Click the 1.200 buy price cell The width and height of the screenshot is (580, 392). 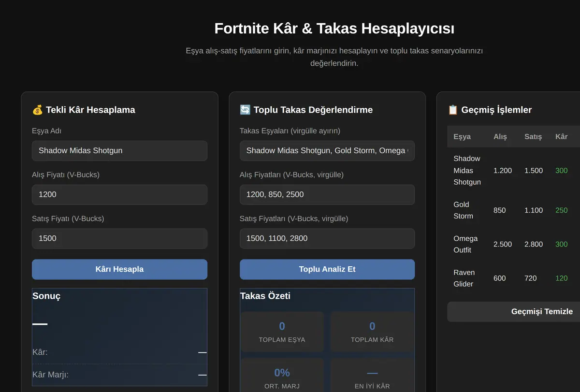coord(503,171)
